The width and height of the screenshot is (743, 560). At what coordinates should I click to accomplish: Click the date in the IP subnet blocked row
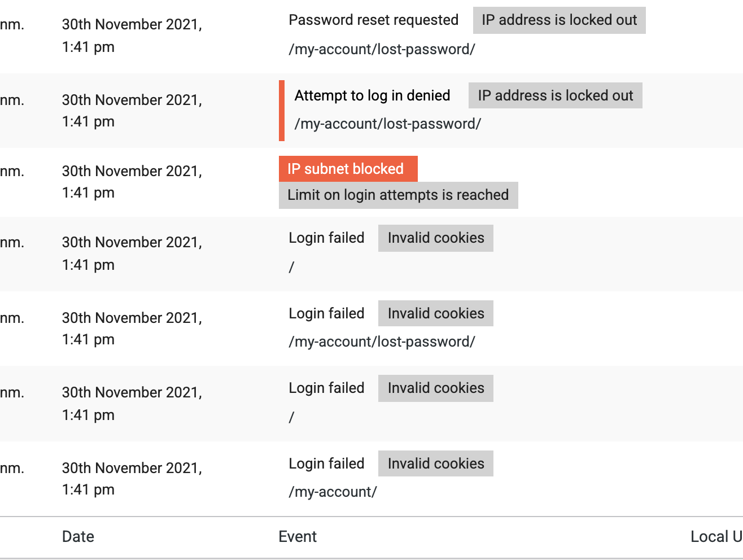pyautogui.click(x=132, y=182)
